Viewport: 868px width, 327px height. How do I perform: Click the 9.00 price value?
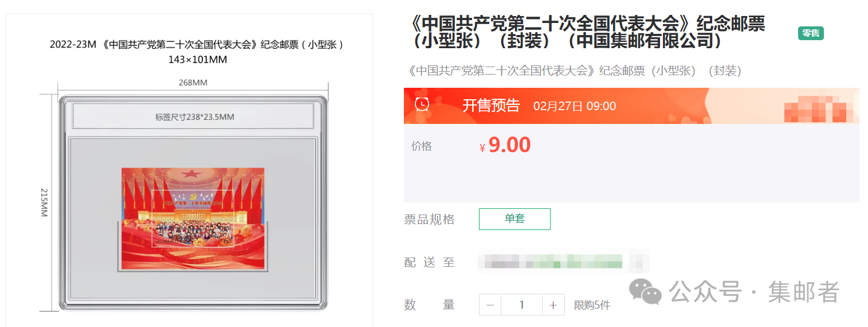(x=510, y=145)
